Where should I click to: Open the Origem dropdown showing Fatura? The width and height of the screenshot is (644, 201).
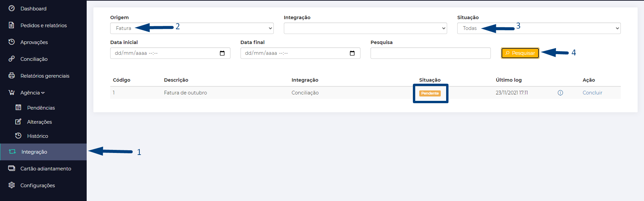[192, 28]
